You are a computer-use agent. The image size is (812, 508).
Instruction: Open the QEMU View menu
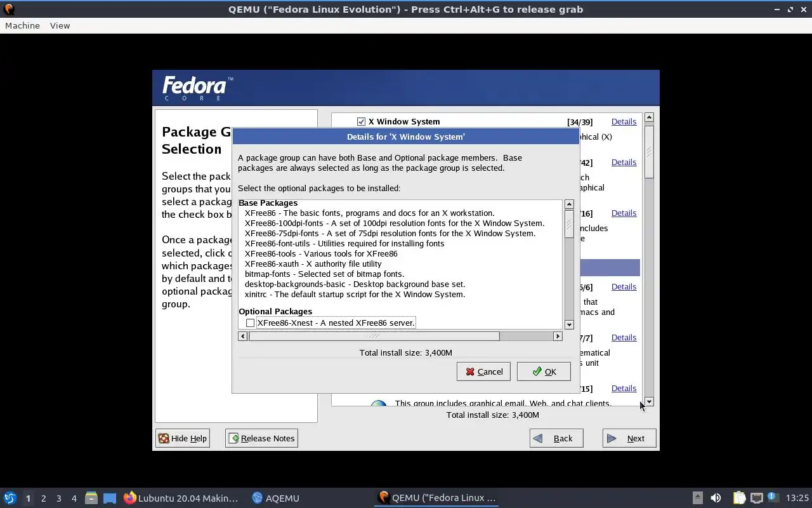point(60,25)
